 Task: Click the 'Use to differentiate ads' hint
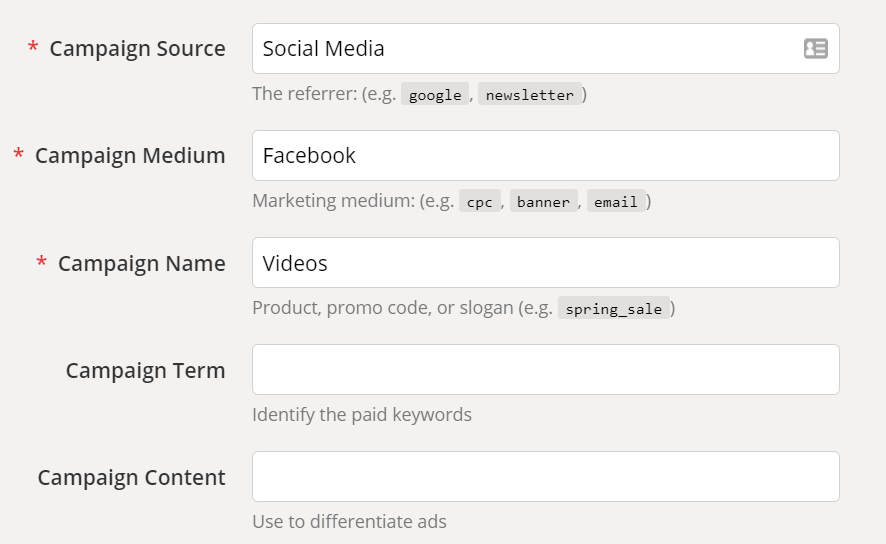(349, 522)
